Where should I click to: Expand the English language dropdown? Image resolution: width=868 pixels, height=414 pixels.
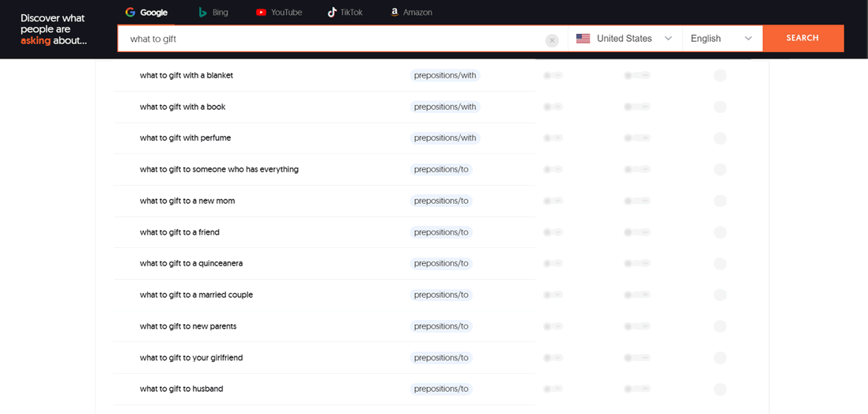(721, 39)
